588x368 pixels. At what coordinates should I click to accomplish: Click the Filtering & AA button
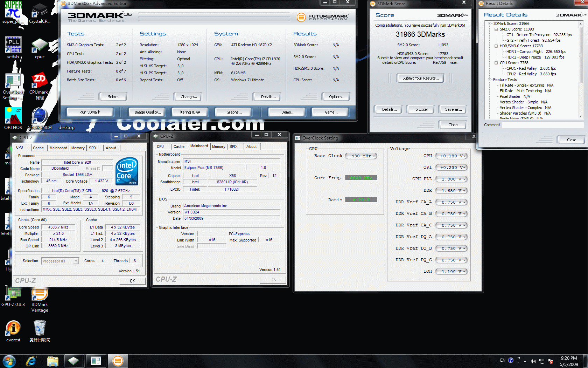click(x=190, y=112)
